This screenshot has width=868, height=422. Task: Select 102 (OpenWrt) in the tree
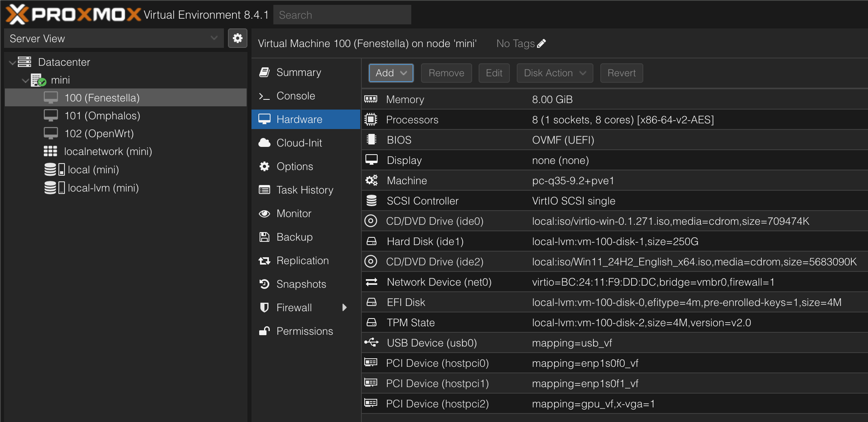[126, 133]
